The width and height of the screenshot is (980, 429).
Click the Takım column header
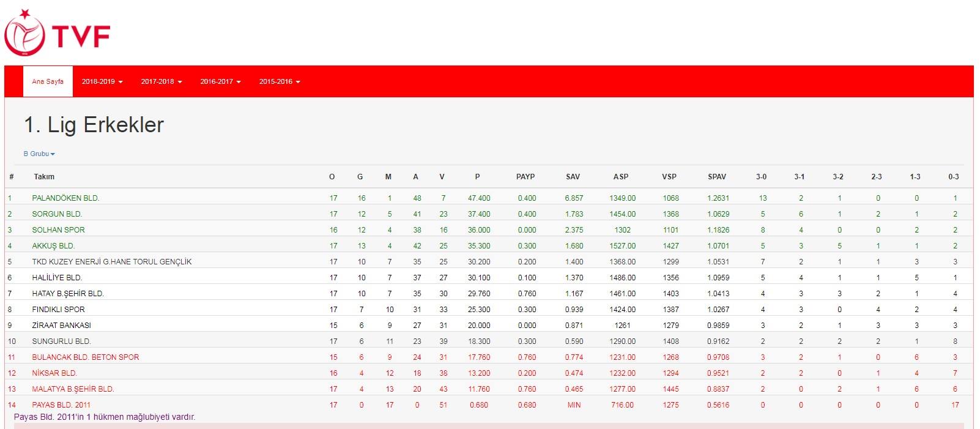point(44,177)
